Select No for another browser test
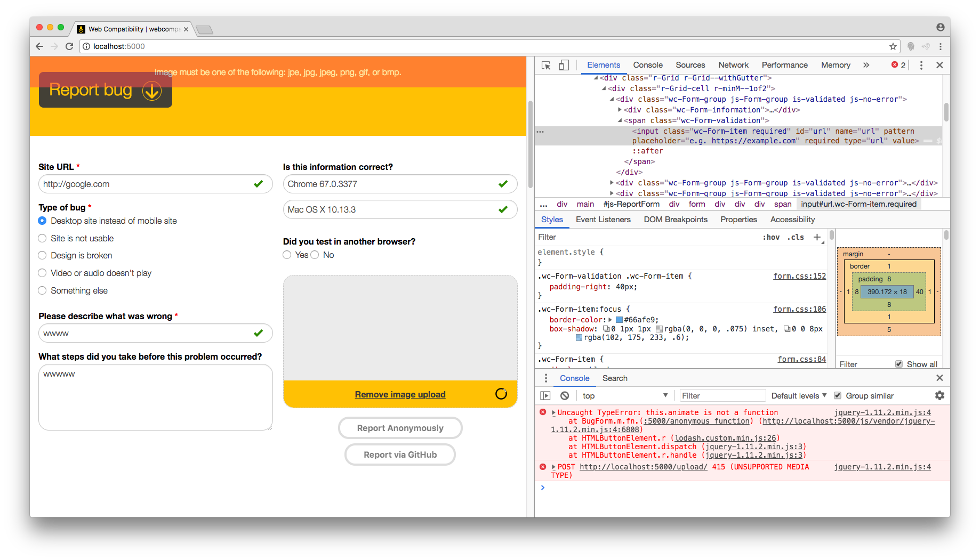Screen dimensions: 980x560 (x=315, y=255)
